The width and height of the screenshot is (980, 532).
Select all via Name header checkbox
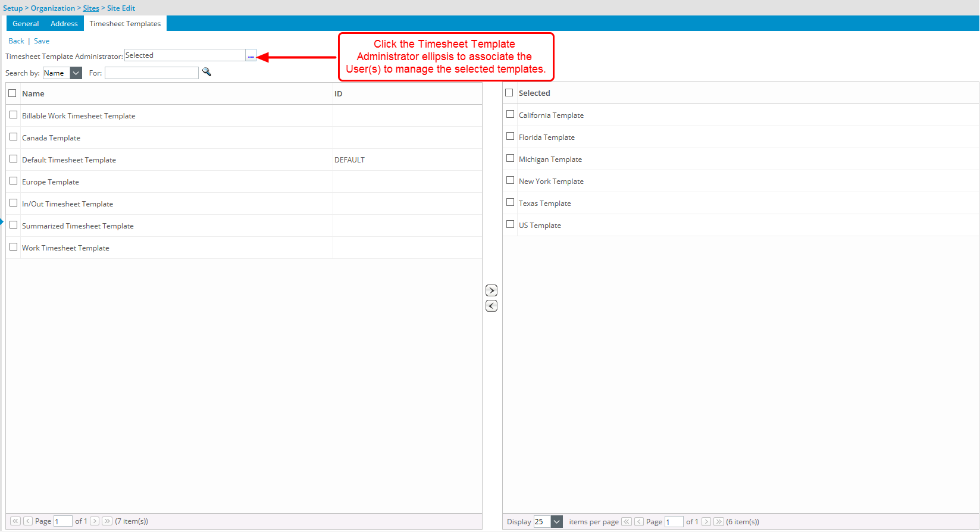click(12, 93)
